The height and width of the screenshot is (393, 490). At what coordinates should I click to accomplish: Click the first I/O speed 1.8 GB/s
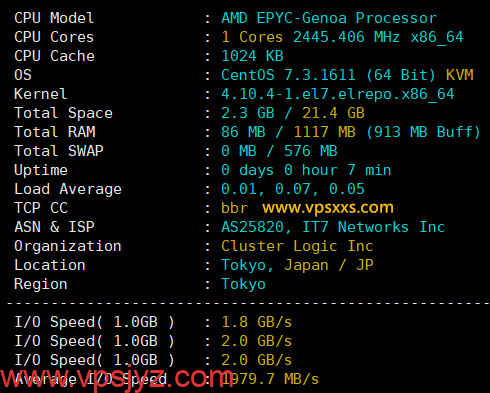(257, 322)
